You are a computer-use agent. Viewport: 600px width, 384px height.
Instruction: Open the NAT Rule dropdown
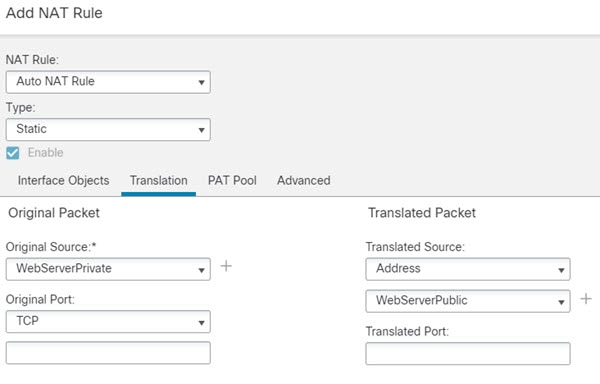pyautogui.click(x=108, y=82)
